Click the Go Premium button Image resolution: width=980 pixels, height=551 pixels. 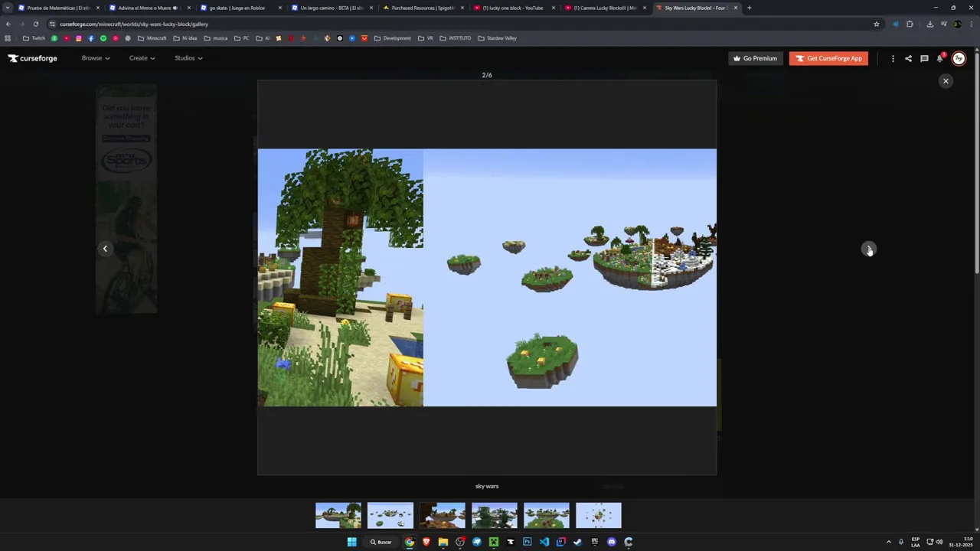click(755, 58)
